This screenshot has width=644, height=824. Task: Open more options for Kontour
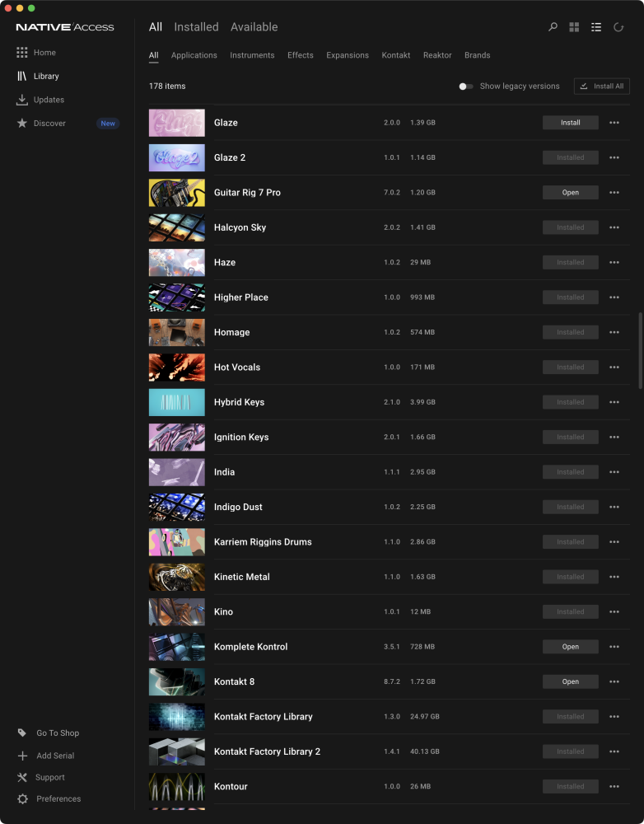point(614,787)
